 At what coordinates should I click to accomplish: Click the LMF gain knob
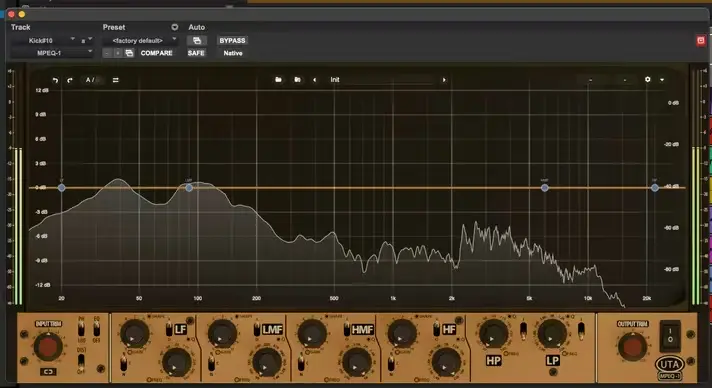[222, 333]
